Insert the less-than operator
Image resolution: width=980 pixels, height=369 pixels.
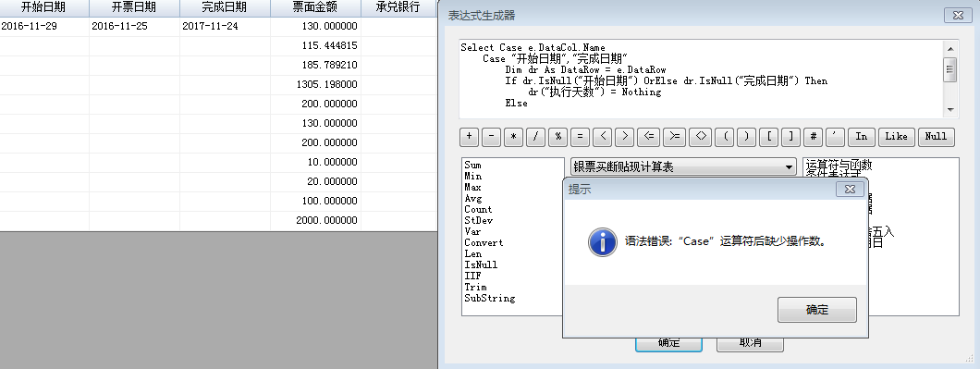click(602, 136)
